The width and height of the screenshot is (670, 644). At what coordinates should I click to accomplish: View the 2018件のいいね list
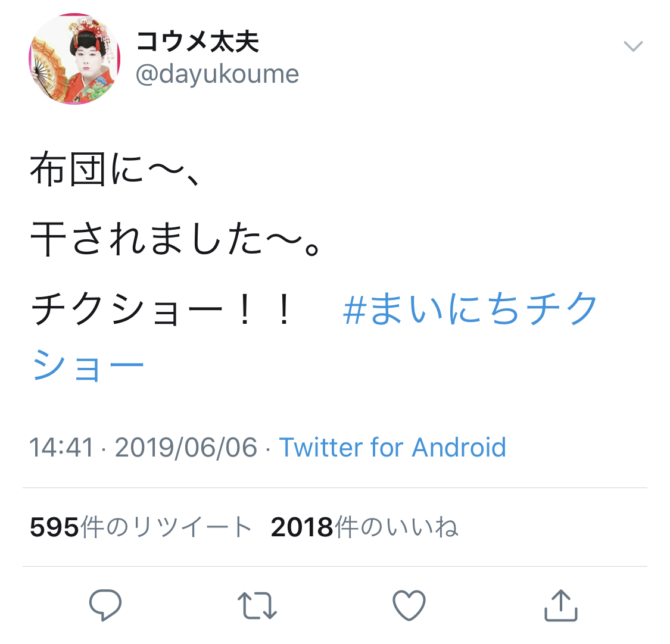(x=364, y=527)
